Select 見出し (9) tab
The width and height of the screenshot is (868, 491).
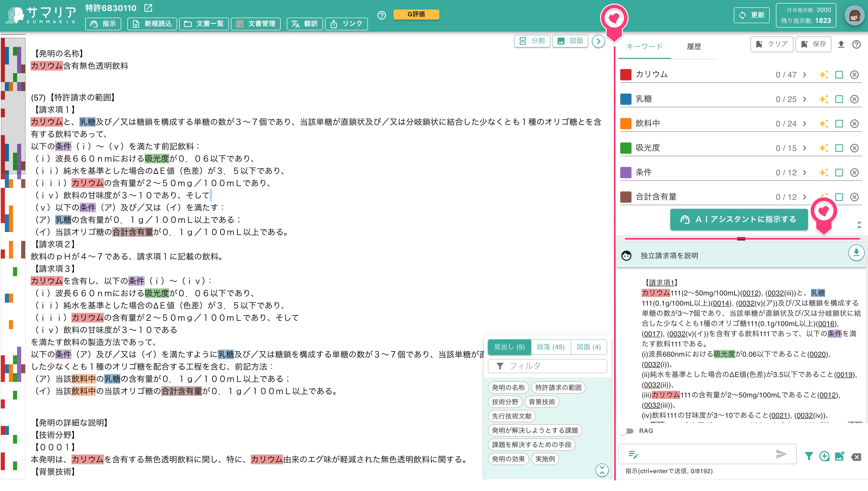(x=509, y=347)
